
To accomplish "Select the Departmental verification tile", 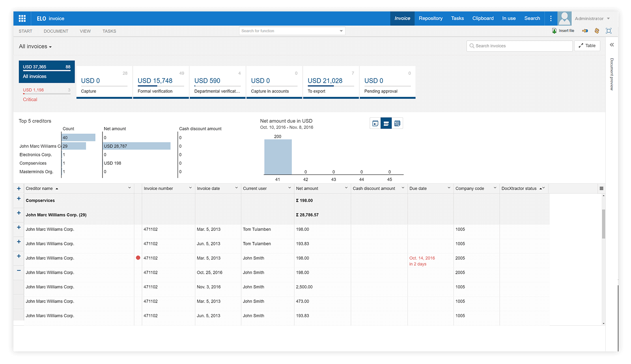I will (218, 82).
